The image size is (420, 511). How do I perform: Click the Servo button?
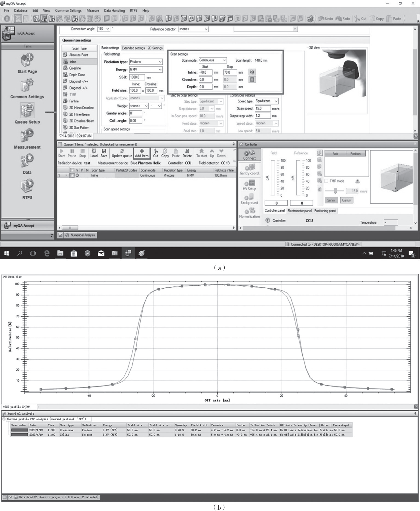point(331,200)
